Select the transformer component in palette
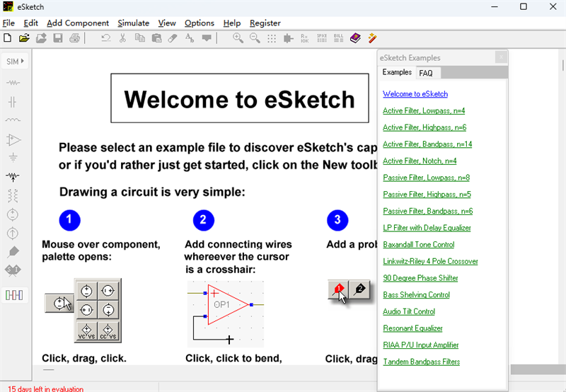 [13, 195]
